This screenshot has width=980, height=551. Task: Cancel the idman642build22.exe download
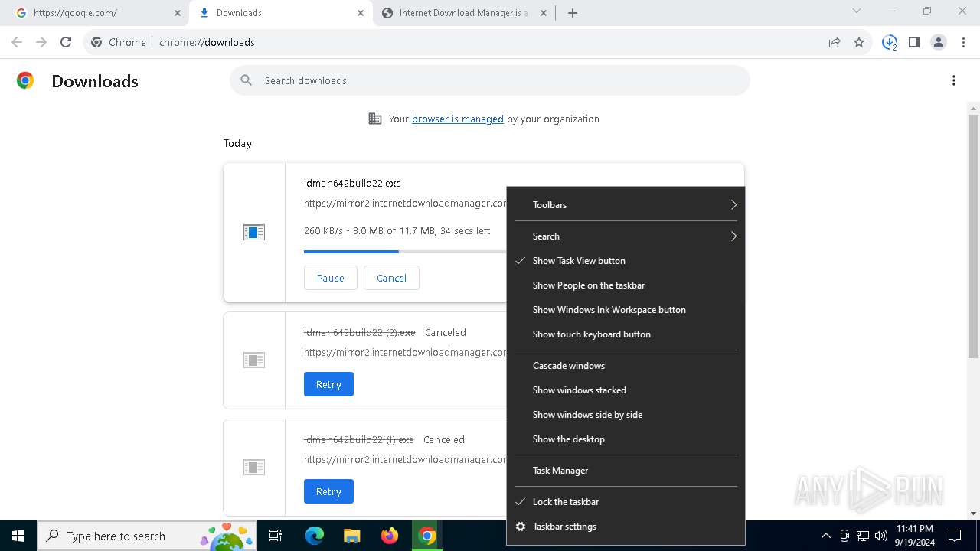click(391, 278)
